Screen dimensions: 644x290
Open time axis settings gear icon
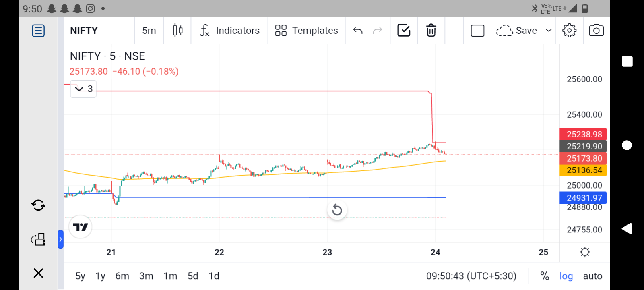tap(585, 252)
